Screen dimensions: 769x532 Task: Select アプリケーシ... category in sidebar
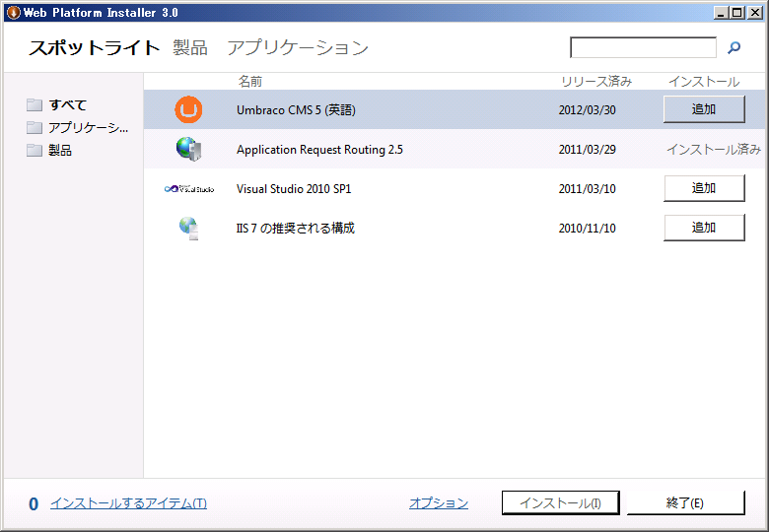[89, 127]
